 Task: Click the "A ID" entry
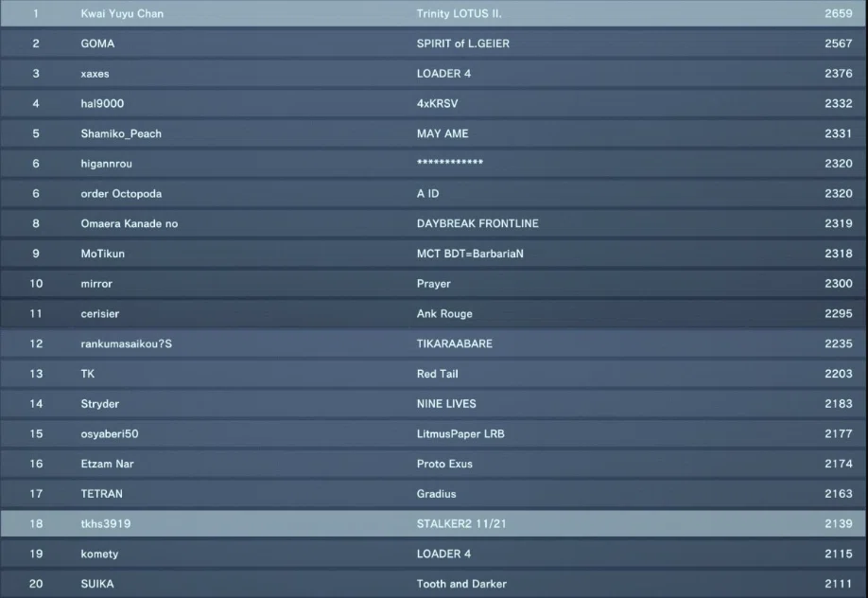(428, 193)
